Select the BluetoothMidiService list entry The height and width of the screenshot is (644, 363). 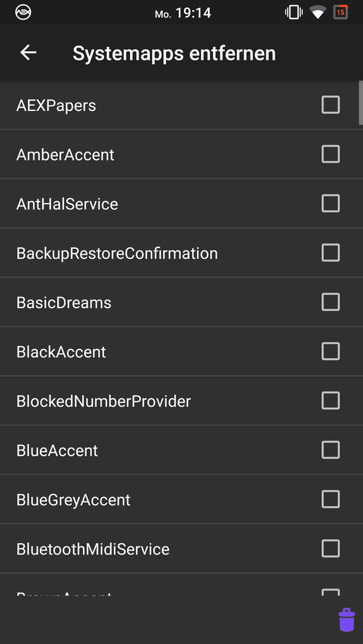pos(181,549)
